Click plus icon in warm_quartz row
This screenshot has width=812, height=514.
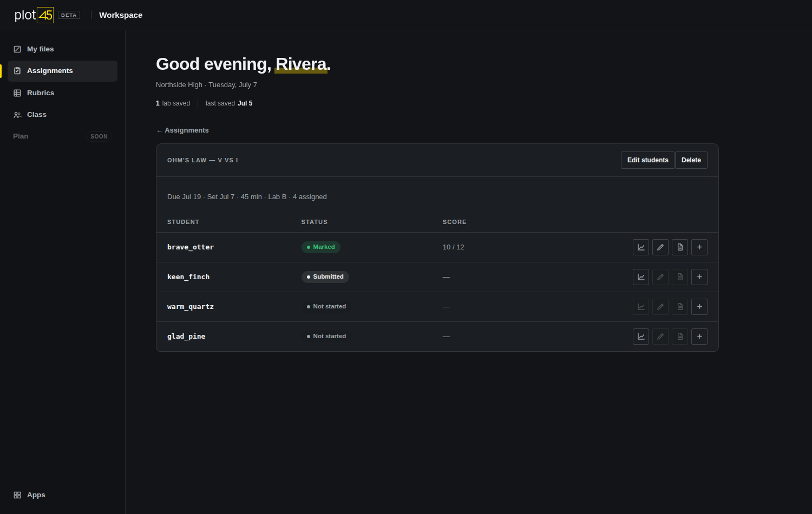coord(699,307)
